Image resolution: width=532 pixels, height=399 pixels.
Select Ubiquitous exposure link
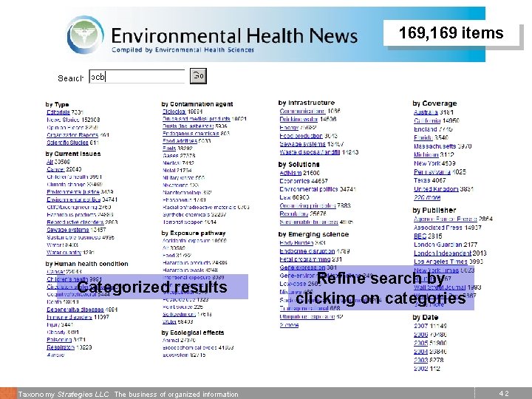pos(307,316)
